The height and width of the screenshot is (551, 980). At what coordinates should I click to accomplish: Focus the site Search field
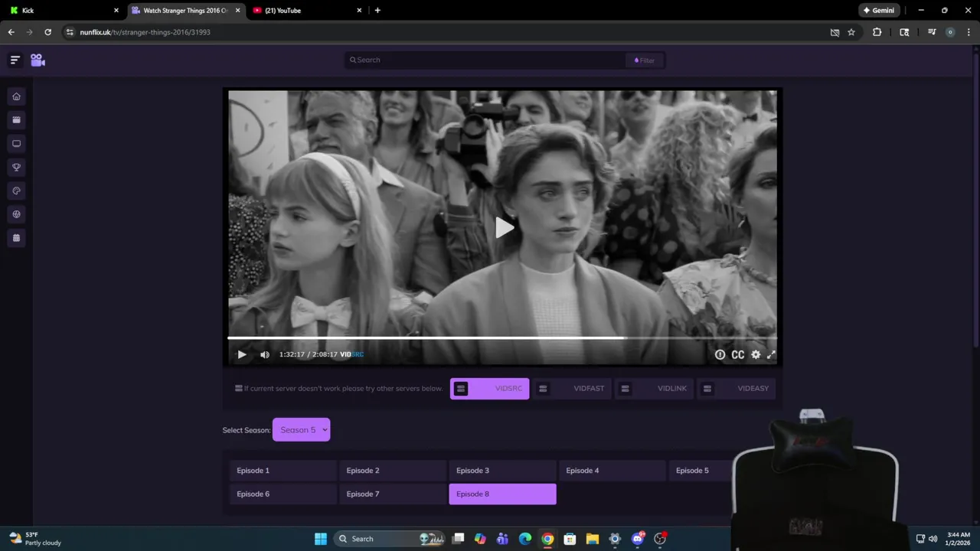(486, 60)
